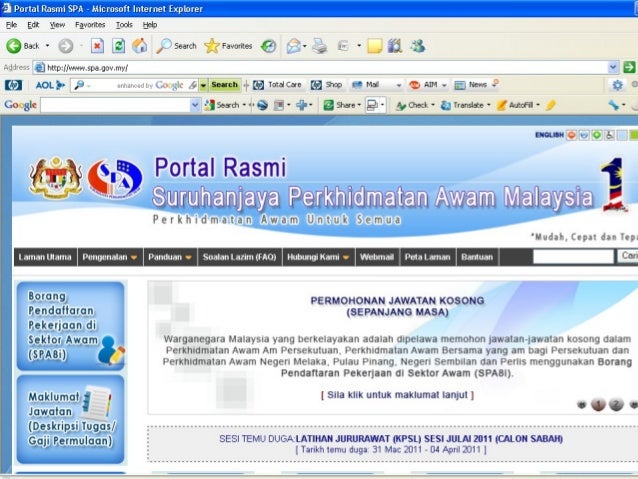The image size is (638, 479).
Task: Open Maklumat Jawatan tile
Action: pos(70,420)
